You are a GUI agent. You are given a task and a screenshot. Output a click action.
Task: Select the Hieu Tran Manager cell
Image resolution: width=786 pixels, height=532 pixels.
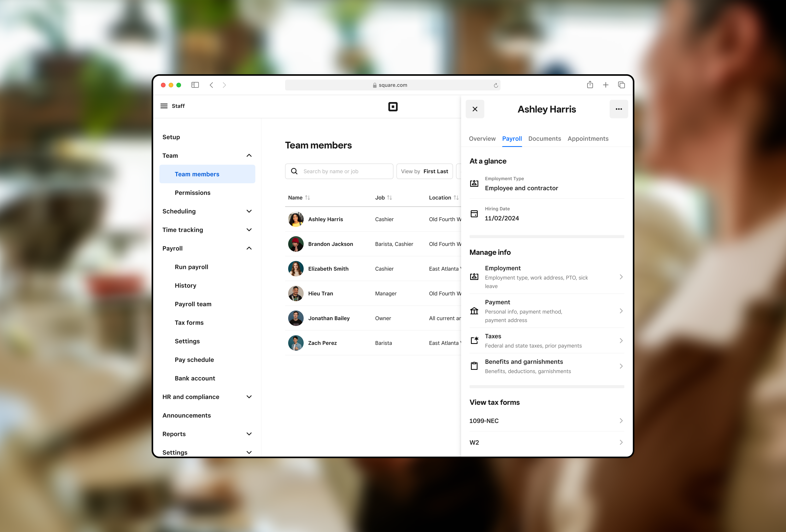[x=386, y=293]
